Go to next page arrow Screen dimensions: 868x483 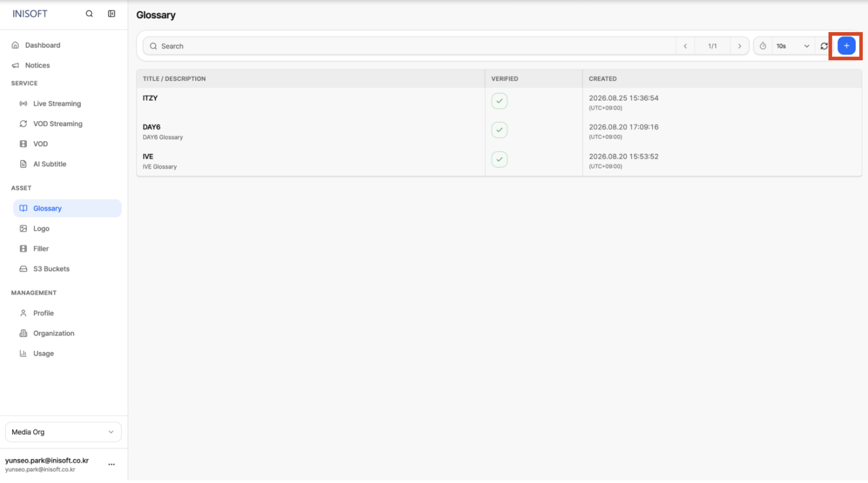pyautogui.click(x=740, y=46)
